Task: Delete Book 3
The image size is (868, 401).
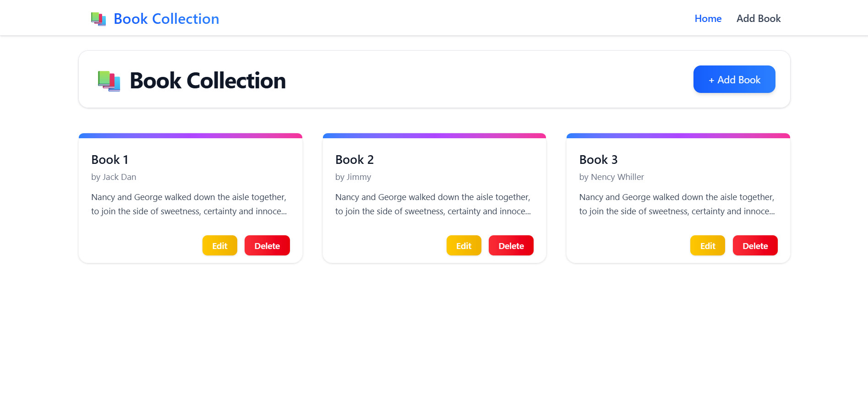Action: tap(755, 245)
